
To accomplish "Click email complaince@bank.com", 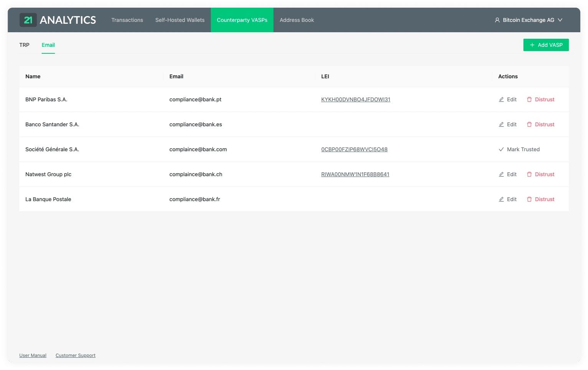I will (x=198, y=149).
